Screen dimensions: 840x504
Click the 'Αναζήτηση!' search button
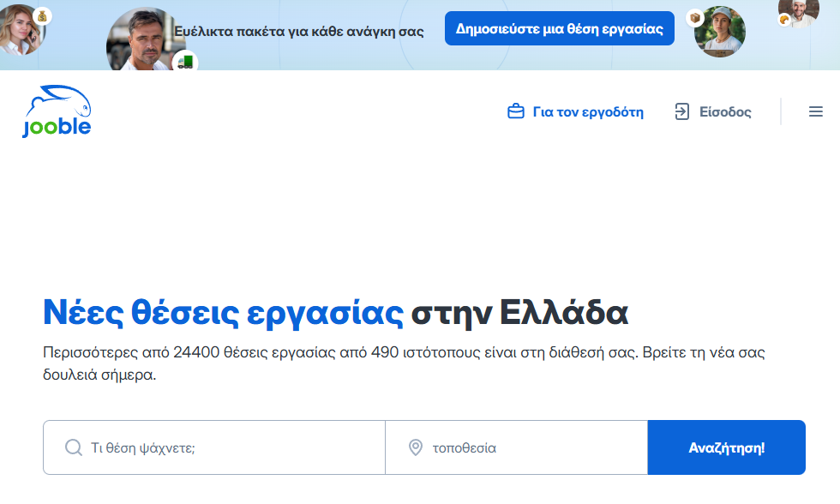tap(727, 447)
